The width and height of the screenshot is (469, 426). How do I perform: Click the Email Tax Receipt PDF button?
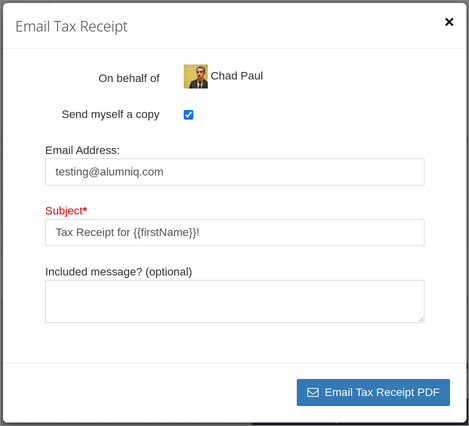[x=373, y=392]
